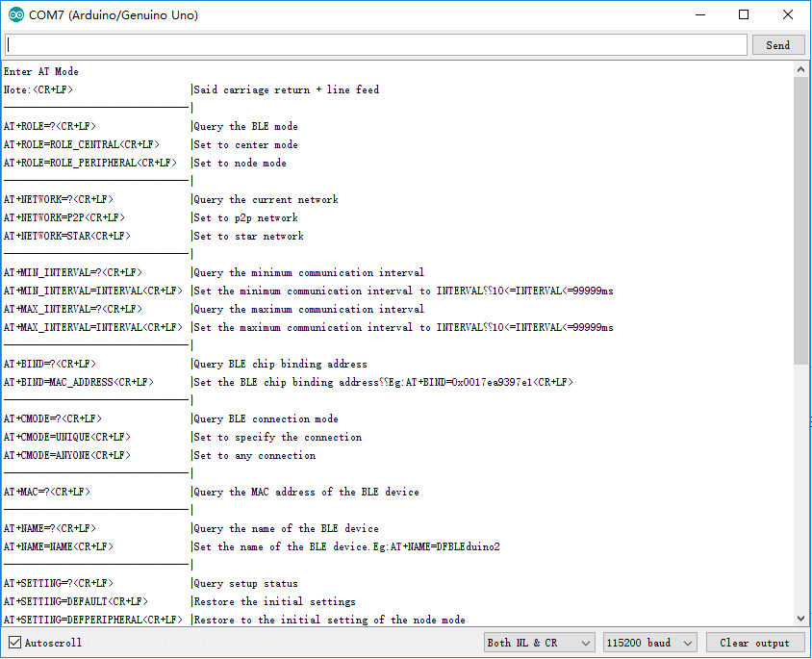Click the scrollbar down arrow
This screenshot has width=812, height=659.
(800, 618)
